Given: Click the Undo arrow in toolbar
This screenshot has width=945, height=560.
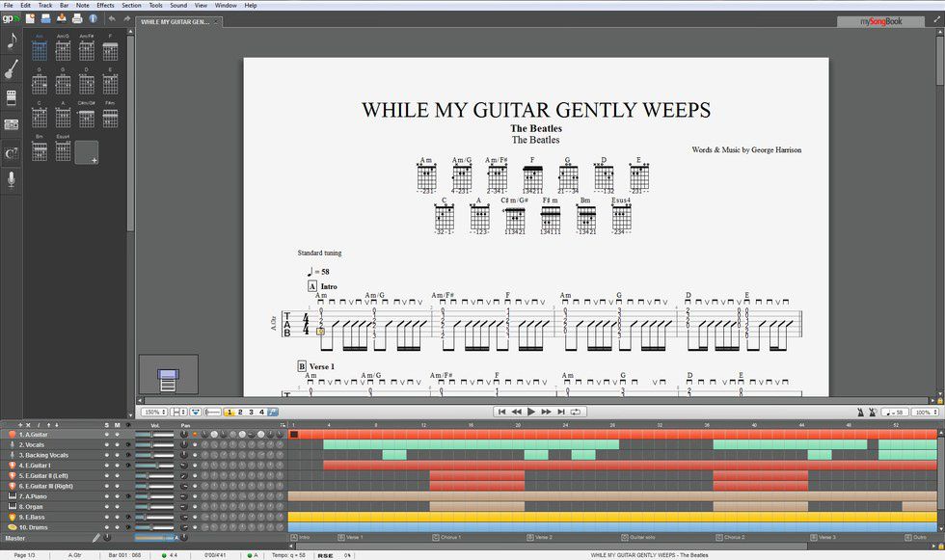Looking at the screenshot, I should 111,18.
